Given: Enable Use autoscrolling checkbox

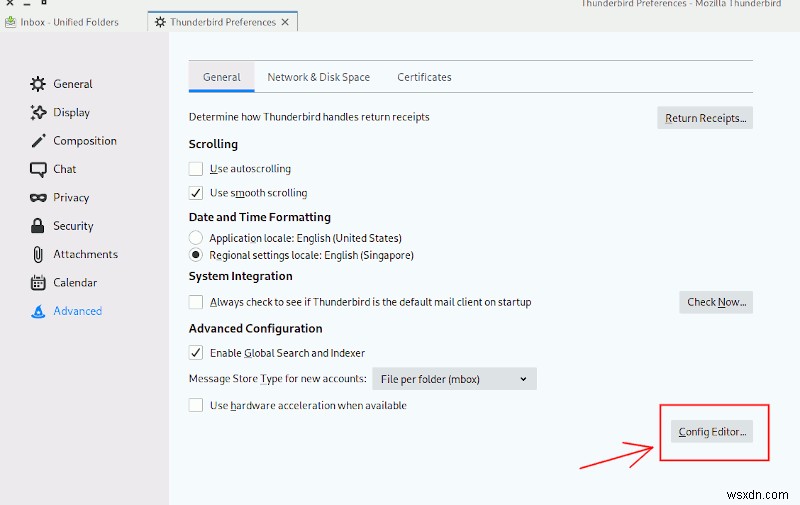Looking at the screenshot, I should click(195, 169).
